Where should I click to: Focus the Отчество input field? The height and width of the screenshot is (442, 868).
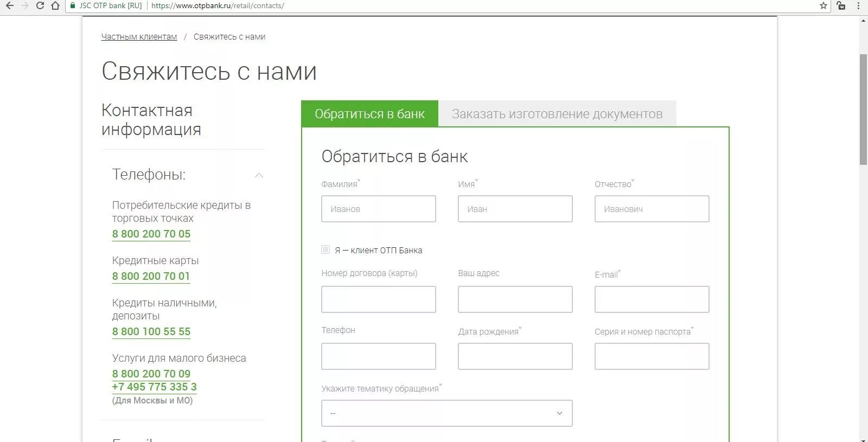click(x=652, y=209)
